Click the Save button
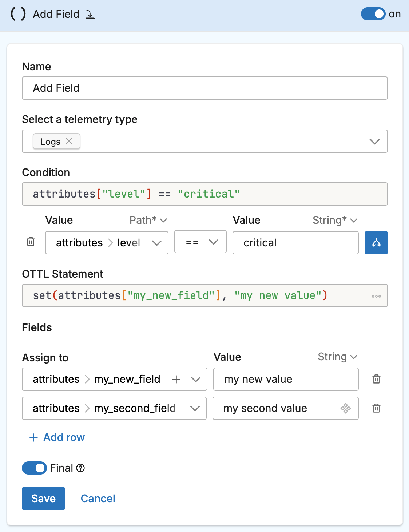Image resolution: width=409 pixels, height=532 pixels. point(43,499)
